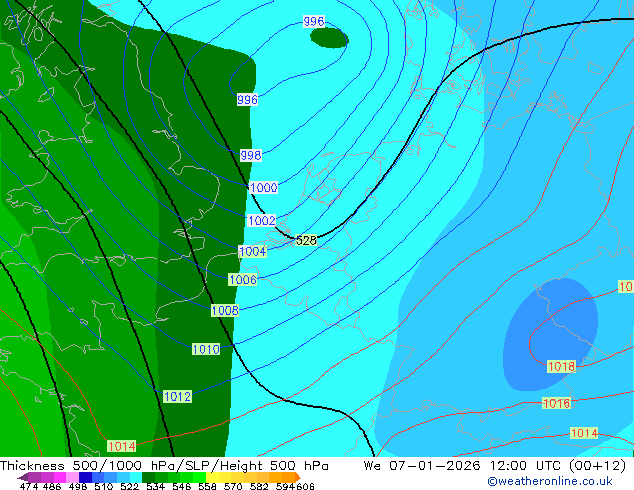Click the 1008 isobar label
This screenshot has width=634, height=490.
[225, 310]
